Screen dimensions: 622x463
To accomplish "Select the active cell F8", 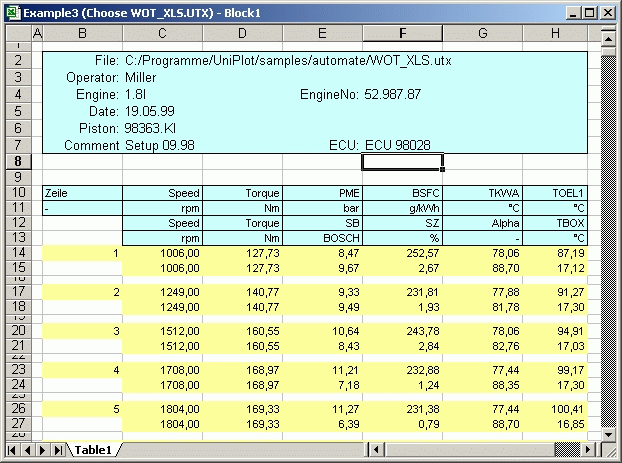I will (x=402, y=161).
